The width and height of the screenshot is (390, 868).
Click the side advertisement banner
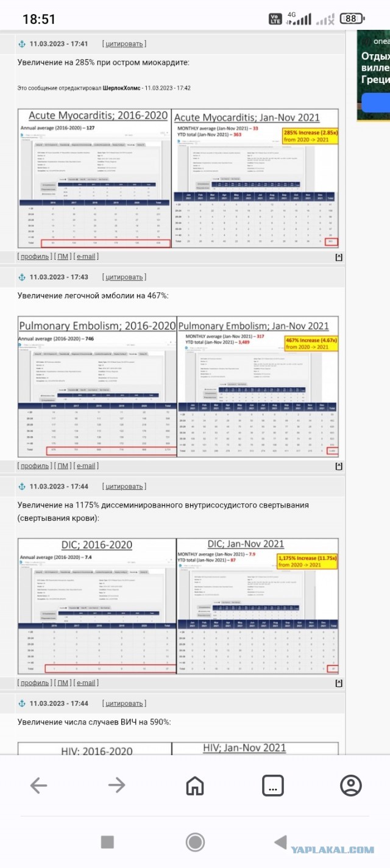pyautogui.click(x=374, y=76)
